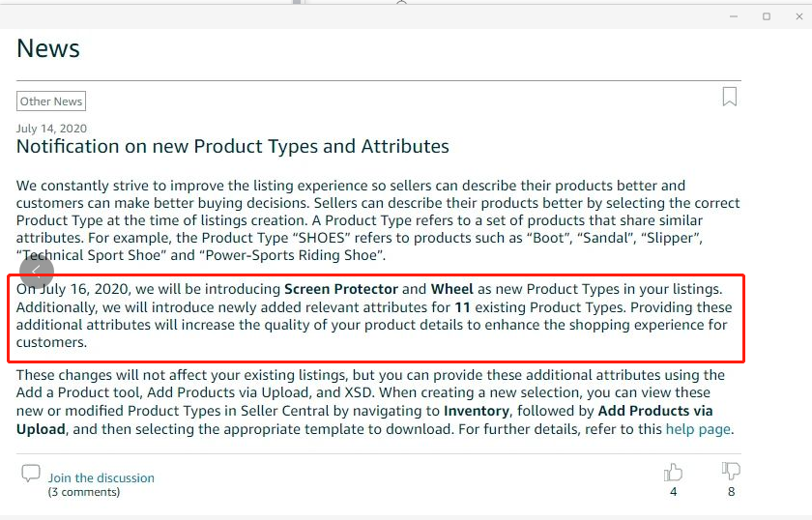Screen dimensions: 812x520
Task: Open the help page link
Action: (x=698, y=429)
